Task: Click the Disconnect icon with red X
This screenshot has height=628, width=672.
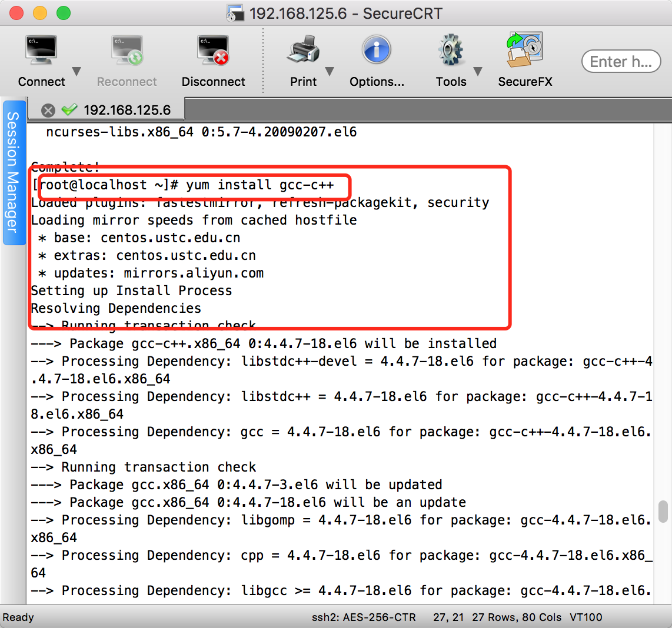Action: coord(213,50)
